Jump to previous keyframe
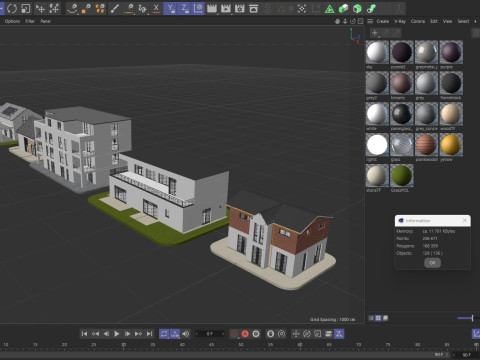Viewport: 480px width, 360px height. 95,334
